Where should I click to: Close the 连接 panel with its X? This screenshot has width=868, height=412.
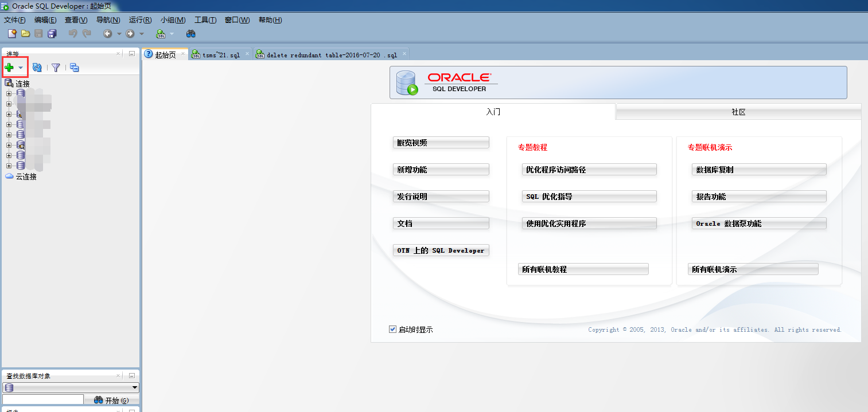click(x=119, y=54)
